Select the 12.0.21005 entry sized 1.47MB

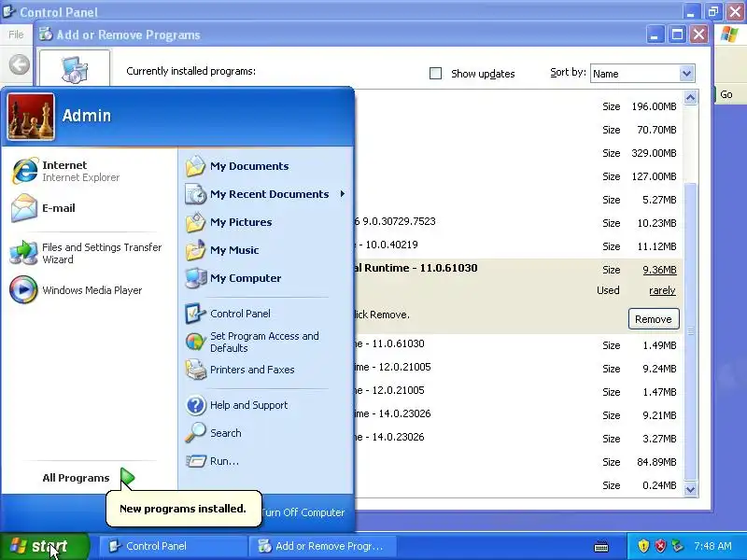[518, 391]
